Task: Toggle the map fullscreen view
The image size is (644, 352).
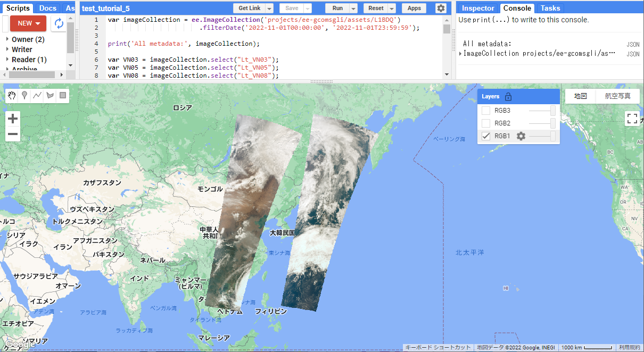Action: [632, 119]
